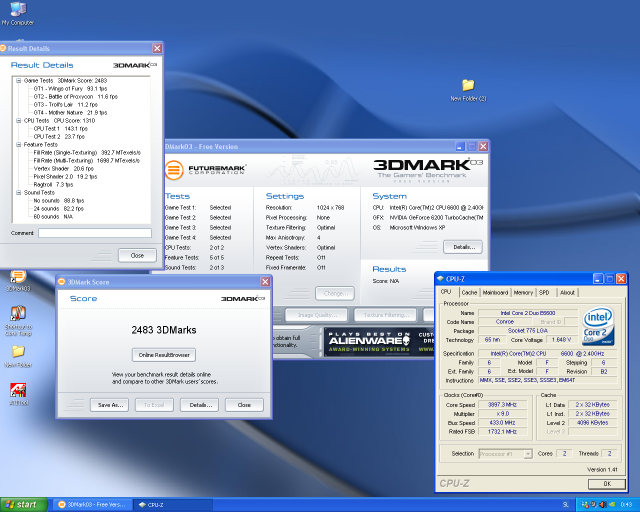Click the CPU-Z title bar icon

click(x=440, y=278)
